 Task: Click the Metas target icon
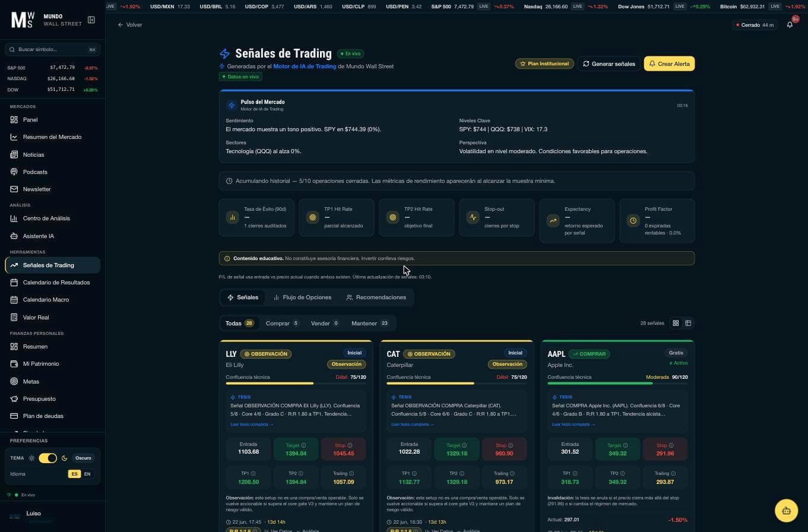pos(14,381)
